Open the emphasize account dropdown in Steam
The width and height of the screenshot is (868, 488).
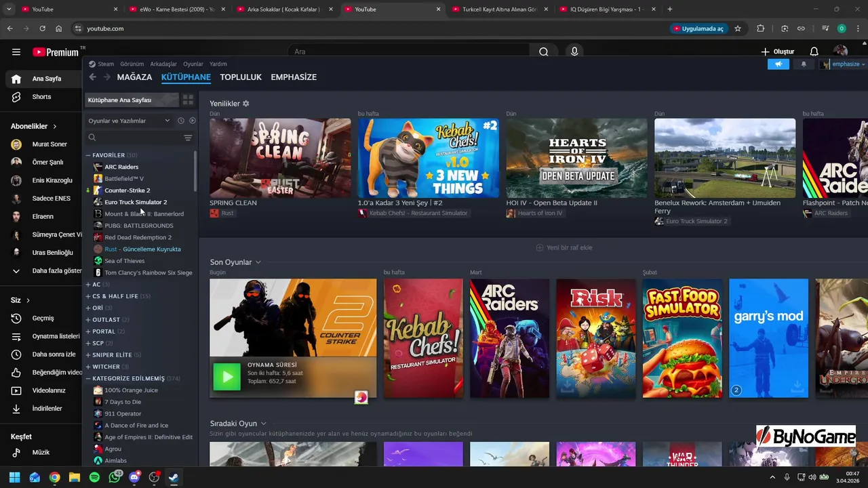pyautogui.click(x=842, y=64)
